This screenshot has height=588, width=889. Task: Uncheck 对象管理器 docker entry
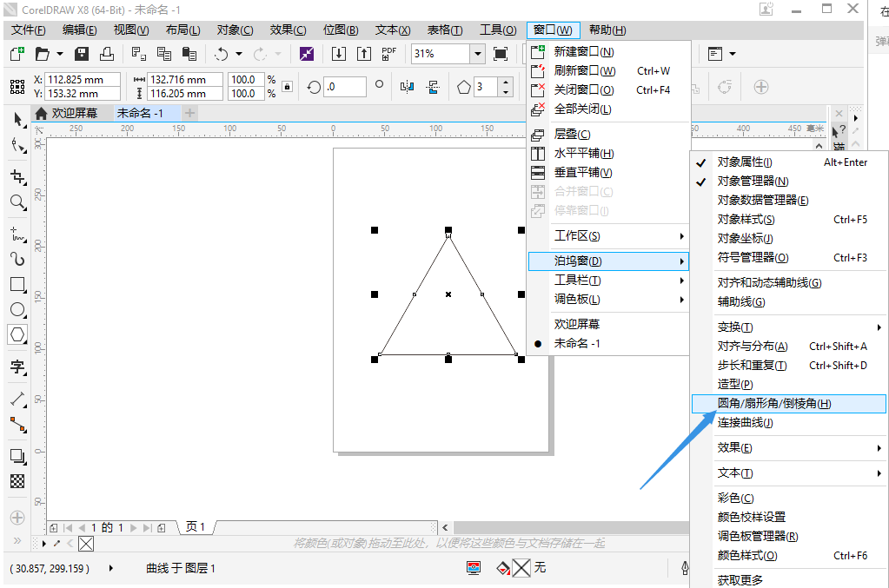[x=789, y=182]
